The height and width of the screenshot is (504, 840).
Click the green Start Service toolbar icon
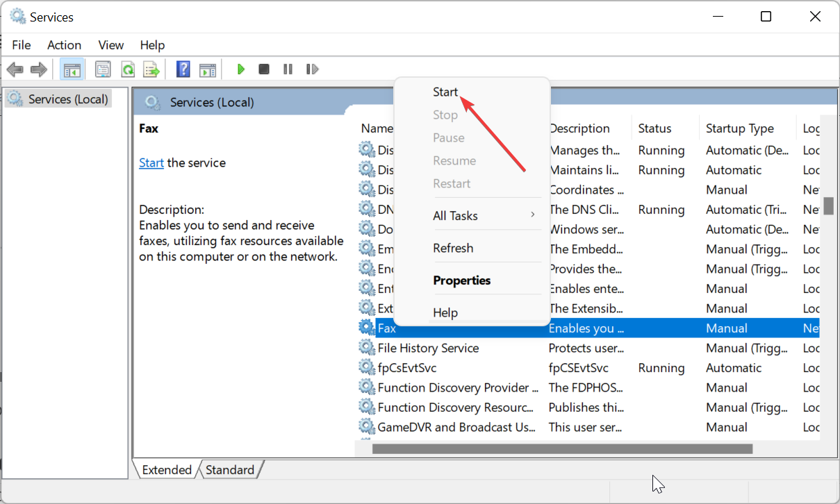point(241,69)
